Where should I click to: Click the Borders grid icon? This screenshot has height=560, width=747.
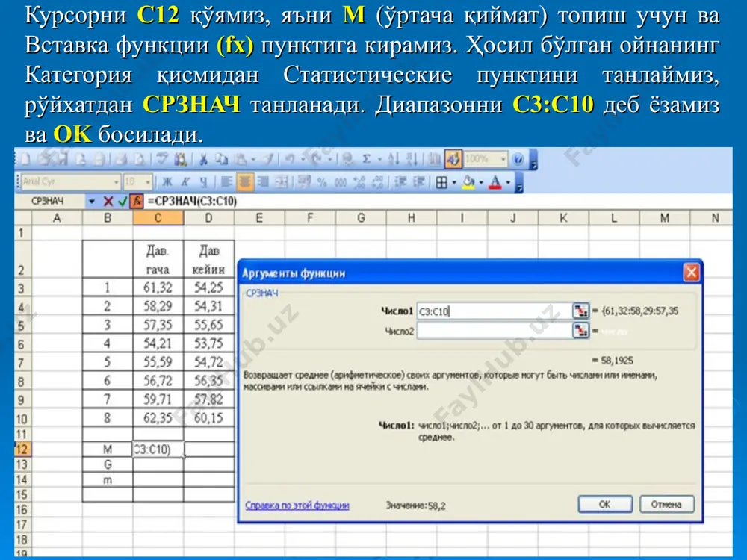point(441,182)
